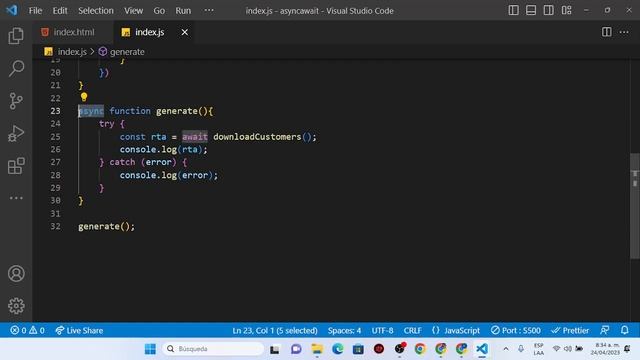Click the vertical scrollbar of the editor

(635, 206)
